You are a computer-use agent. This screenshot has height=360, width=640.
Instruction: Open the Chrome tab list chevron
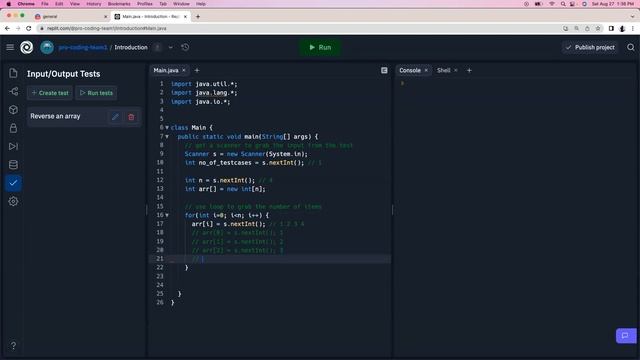coord(632,16)
